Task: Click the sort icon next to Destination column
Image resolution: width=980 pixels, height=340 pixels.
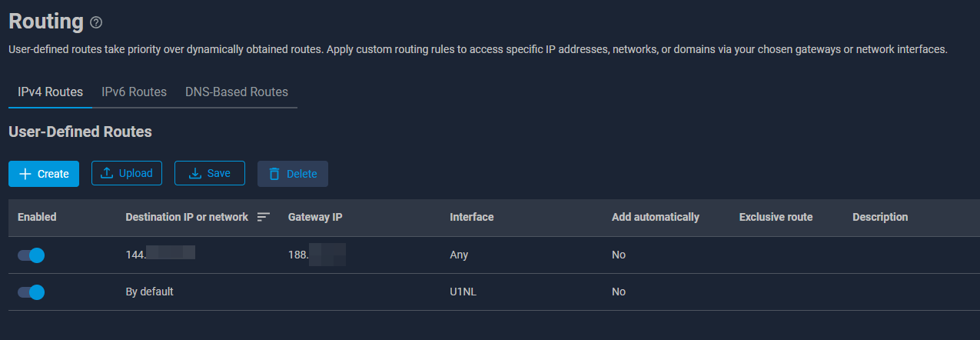Action: click(264, 217)
